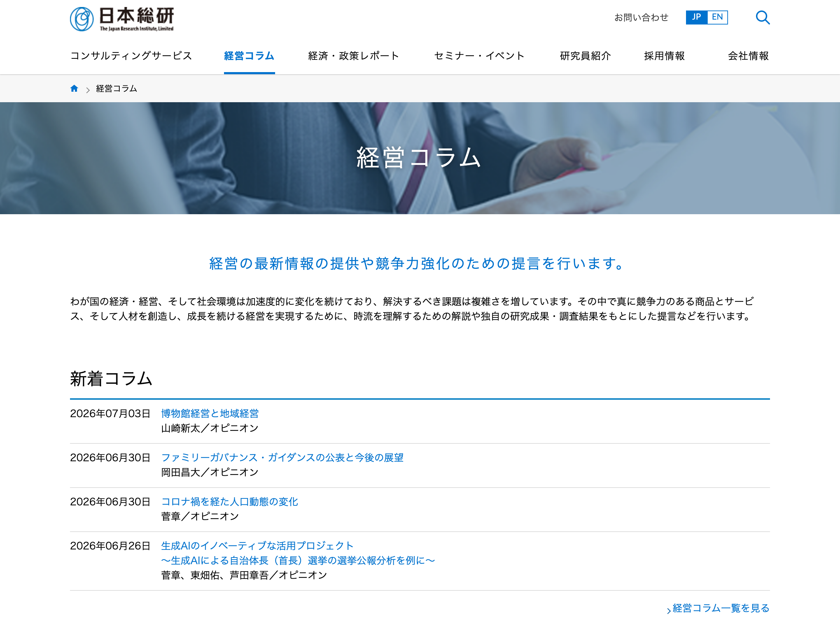This screenshot has width=840, height=630.
Task: Click chevron before 経営コラム一覧を見る
Action: (669, 611)
